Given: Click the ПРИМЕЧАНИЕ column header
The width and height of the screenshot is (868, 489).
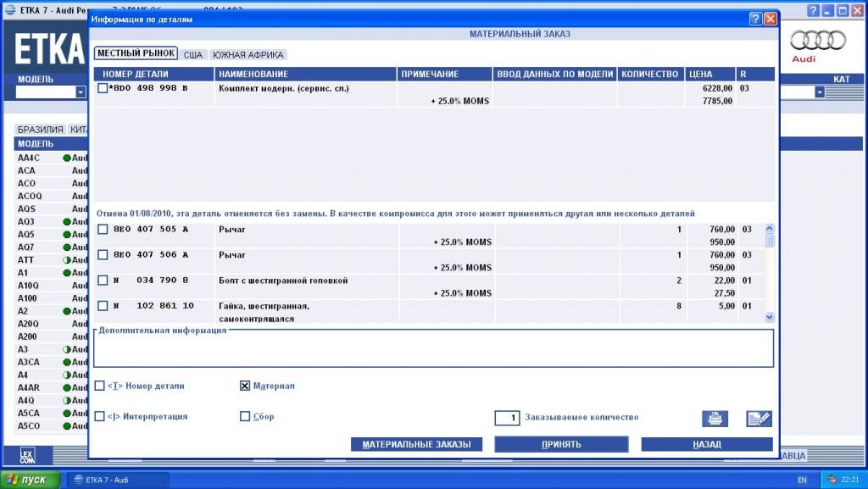Looking at the screenshot, I should click(x=444, y=74).
